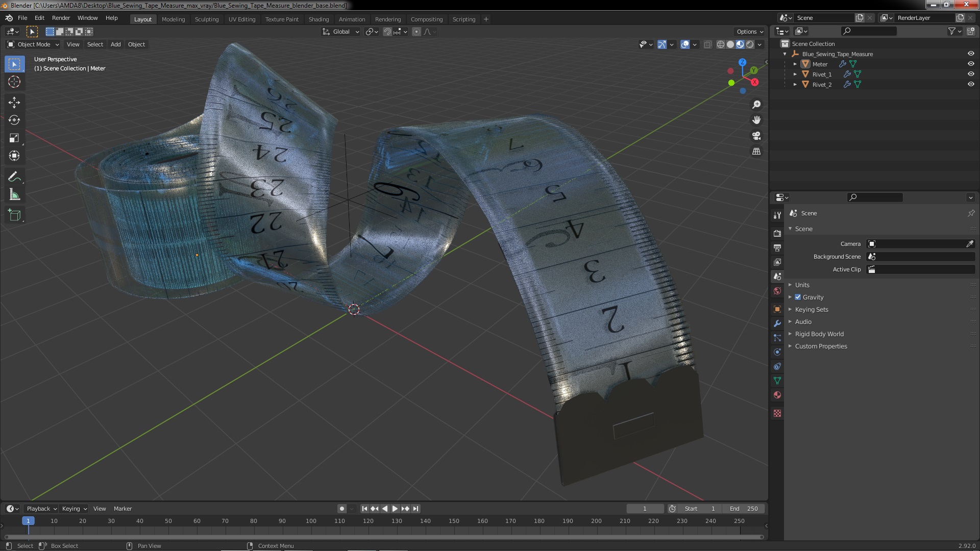Image resolution: width=980 pixels, height=551 pixels.
Task: Select the Add Cube tool
Action: 14,215
